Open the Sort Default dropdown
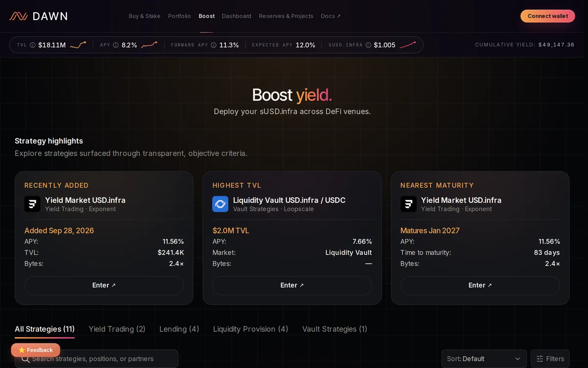 tap(484, 359)
